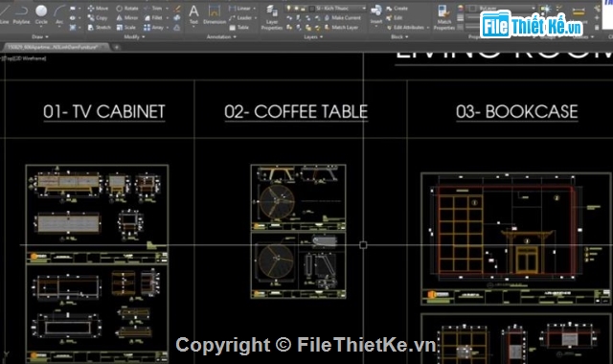Viewport: 613px width, 364px height.
Task: Click Create block button
Action: pyautogui.click(x=397, y=8)
